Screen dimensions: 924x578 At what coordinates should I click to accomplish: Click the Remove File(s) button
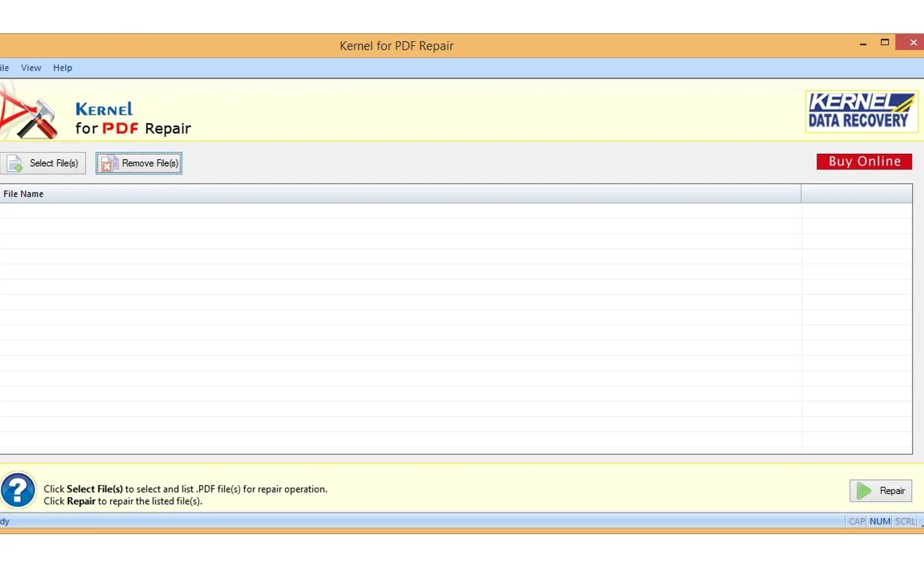[x=139, y=163]
